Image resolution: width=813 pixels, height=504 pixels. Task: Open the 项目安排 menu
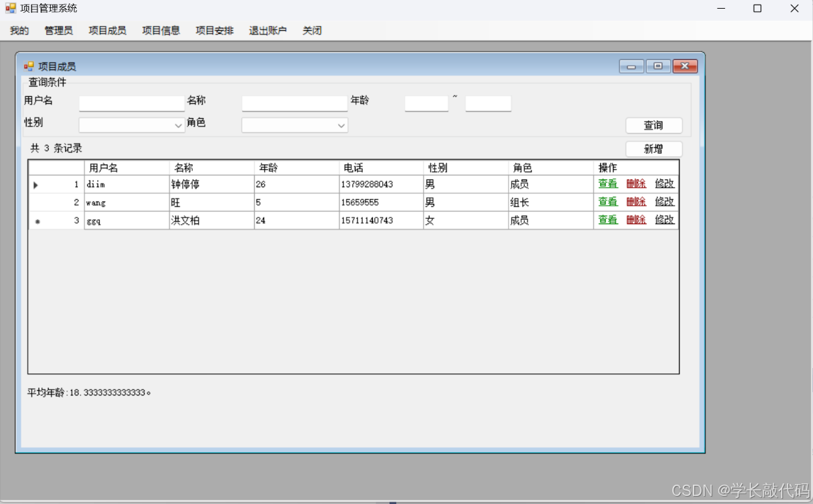pos(214,31)
